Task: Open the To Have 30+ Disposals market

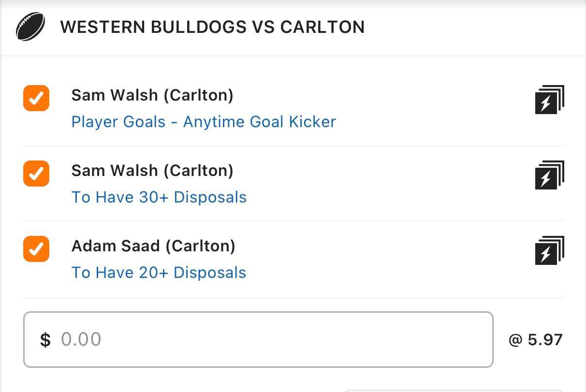Action: 159,197
